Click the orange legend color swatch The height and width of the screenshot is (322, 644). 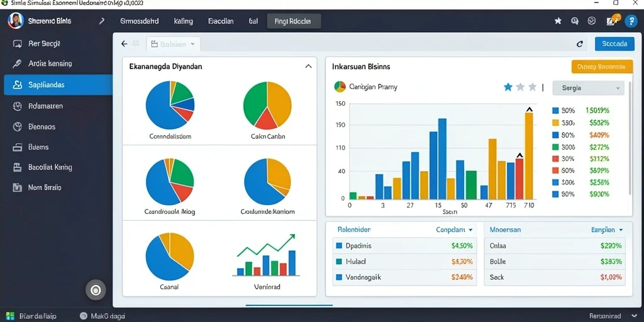(x=556, y=123)
